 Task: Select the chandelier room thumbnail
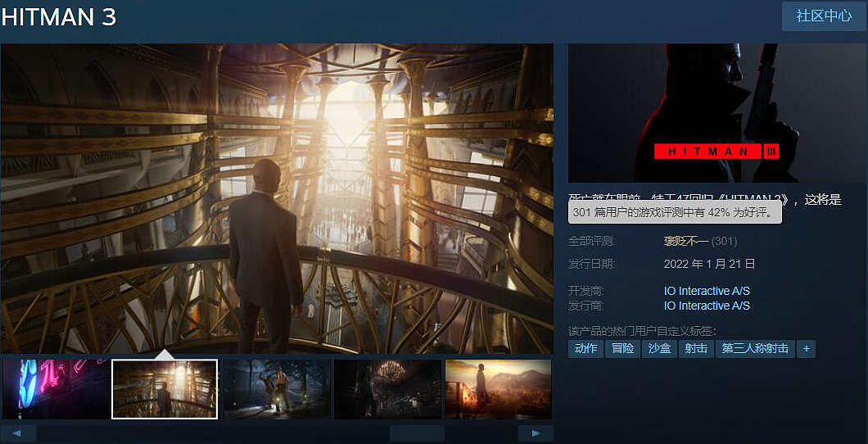pos(387,389)
